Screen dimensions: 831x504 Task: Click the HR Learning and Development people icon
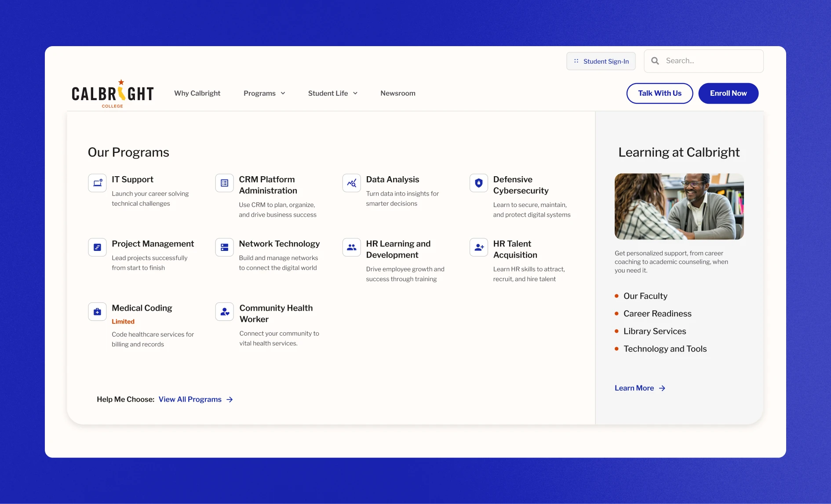coord(351,247)
